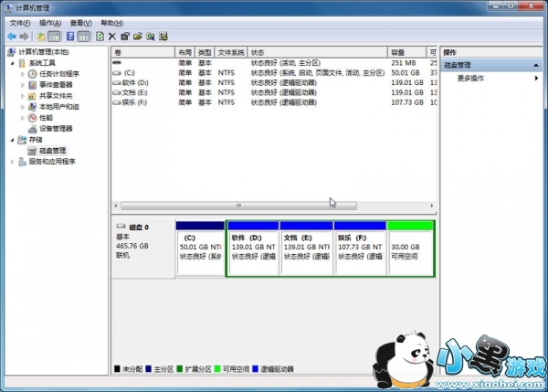Image resolution: width=548 pixels, height=392 pixels.
Task: Select 设备管理器 in the tree
Action: pyautogui.click(x=55, y=129)
